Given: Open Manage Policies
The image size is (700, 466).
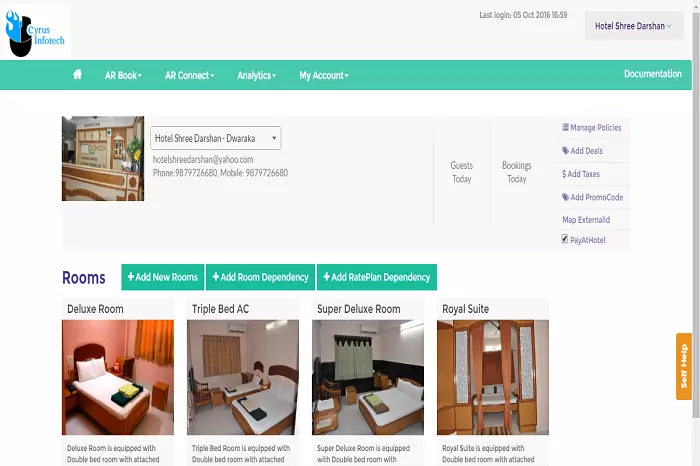Looking at the screenshot, I should [592, 128].
